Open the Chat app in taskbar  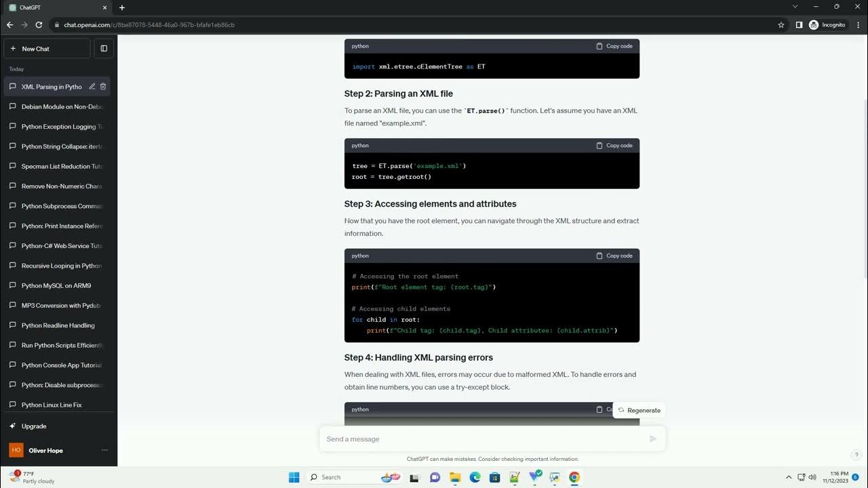pos(435,477)
